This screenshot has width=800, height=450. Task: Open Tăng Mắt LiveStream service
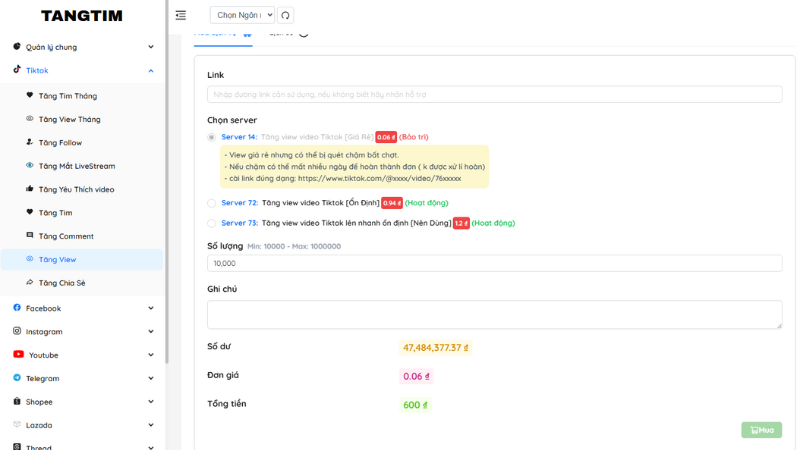coord(76,166)
